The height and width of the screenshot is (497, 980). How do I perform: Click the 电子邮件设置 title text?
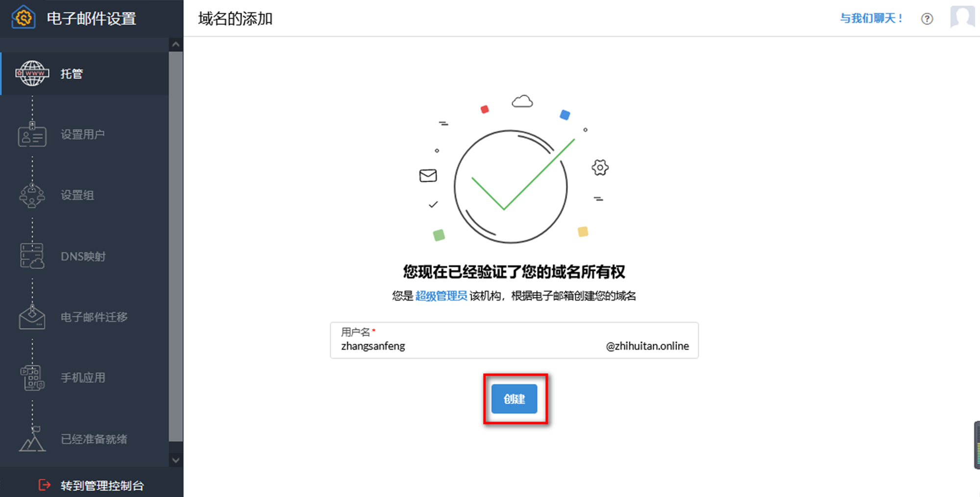(x=92, y=19)
